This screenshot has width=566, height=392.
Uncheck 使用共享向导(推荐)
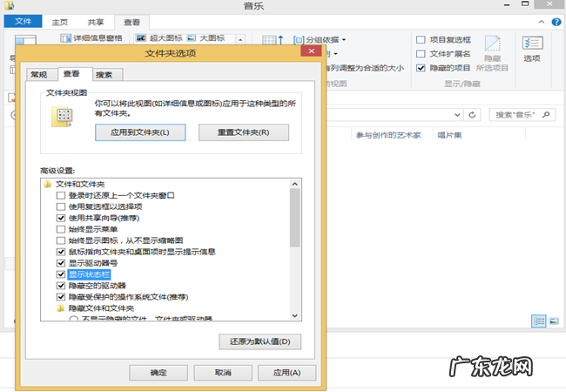coord(61,218)
